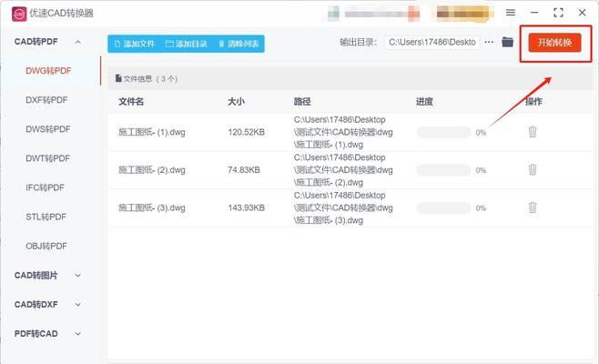Screen dimensions: 599x364
Task: Click the output directory path field
Action: click(432, 42)
